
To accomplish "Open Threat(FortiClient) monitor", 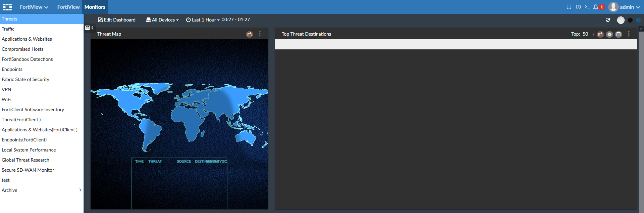I will [x=42, y=120].
